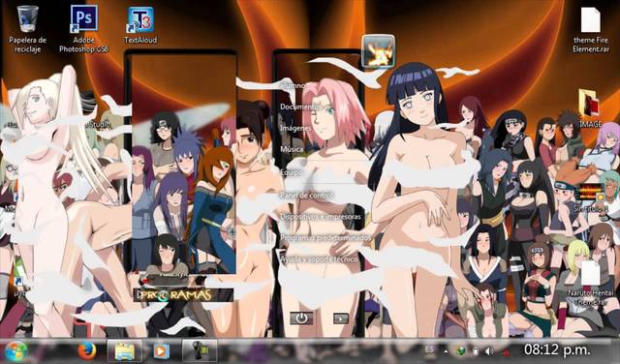Click the volume speaker tray icon
The image size is (620, 364).
[489, 351]
